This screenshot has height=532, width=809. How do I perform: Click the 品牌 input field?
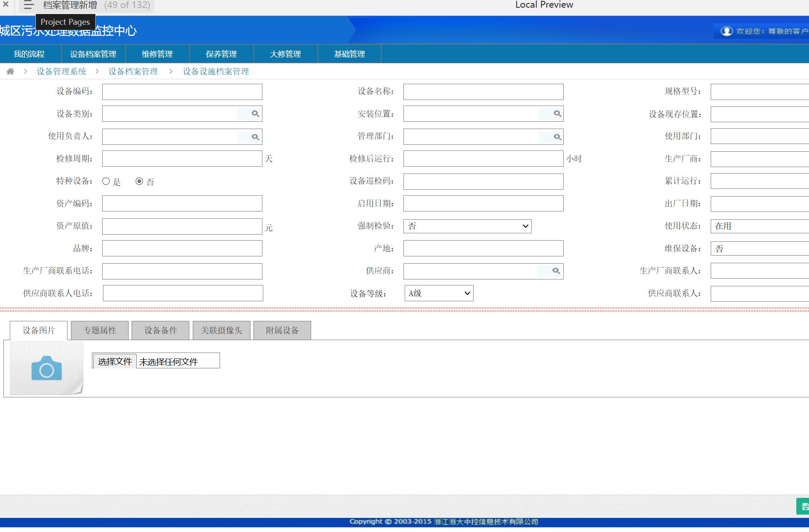coord(182,248)
